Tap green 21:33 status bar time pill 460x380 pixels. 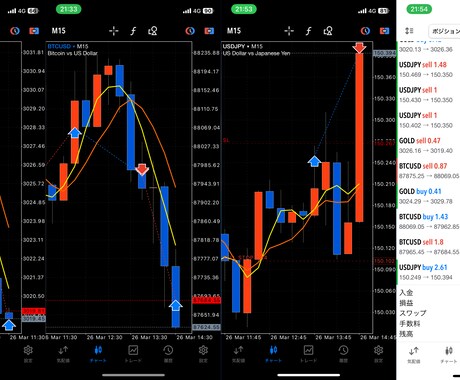69,9
